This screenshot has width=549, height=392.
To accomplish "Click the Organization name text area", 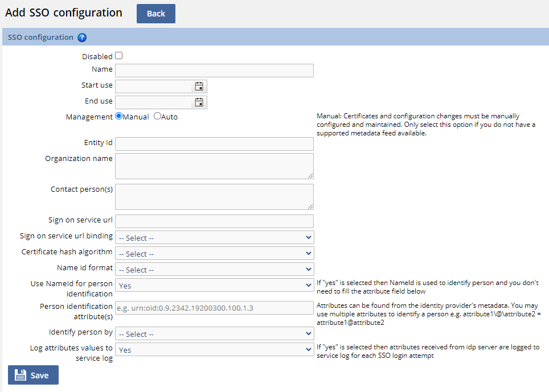I will tap(214, 166).
